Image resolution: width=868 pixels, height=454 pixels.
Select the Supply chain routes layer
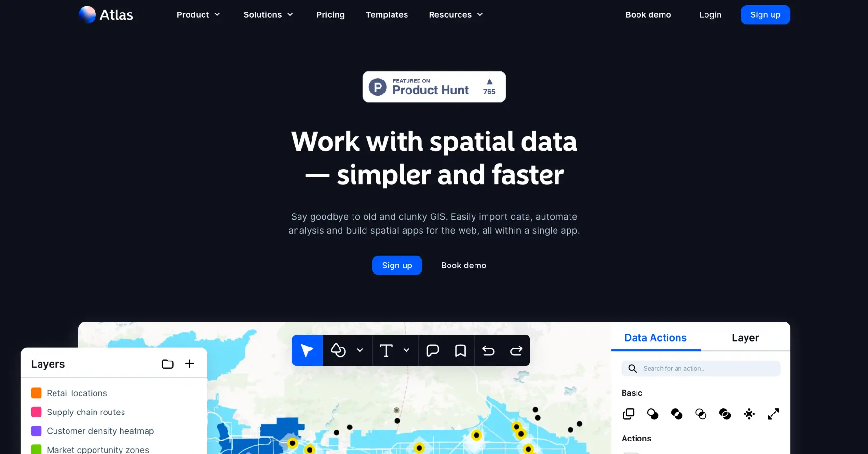(86, 412)
